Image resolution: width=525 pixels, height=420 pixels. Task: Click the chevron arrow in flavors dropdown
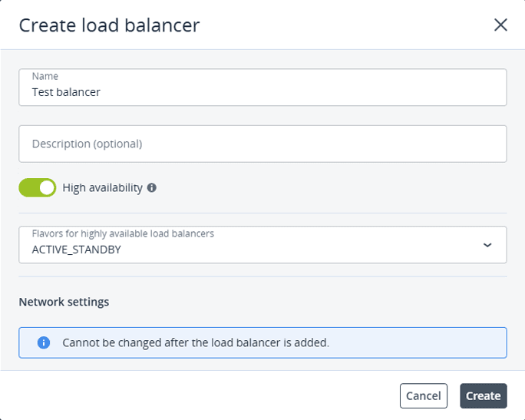pyautogui.click(x=487, y=245)
